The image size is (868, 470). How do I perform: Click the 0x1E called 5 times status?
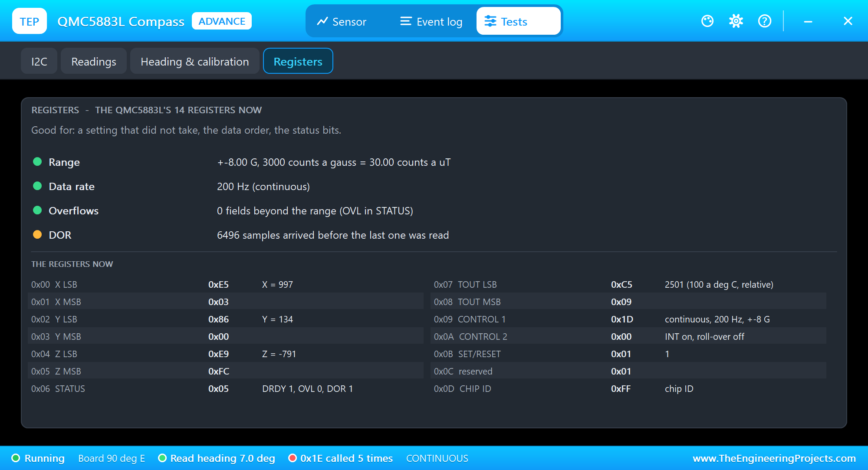point(341,458)
